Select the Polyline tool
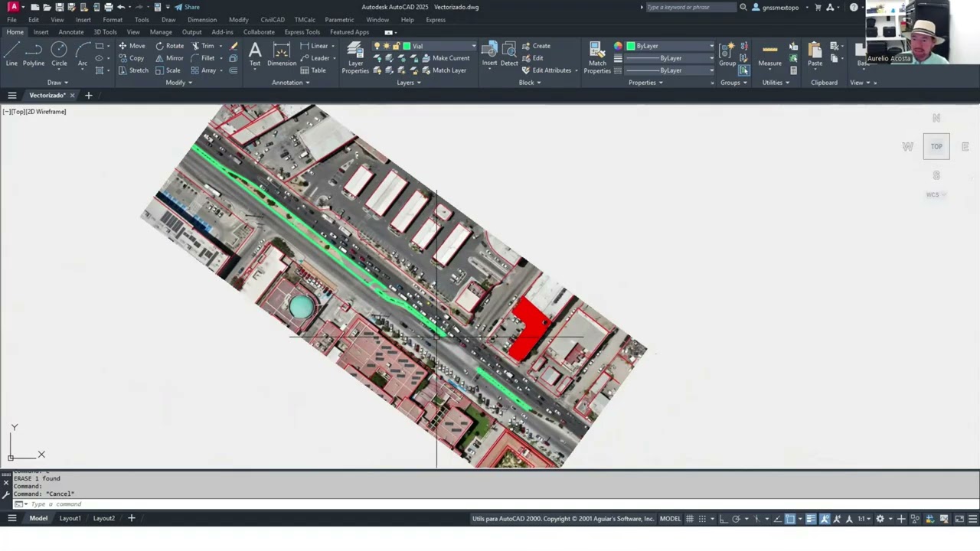 [34, 54]
